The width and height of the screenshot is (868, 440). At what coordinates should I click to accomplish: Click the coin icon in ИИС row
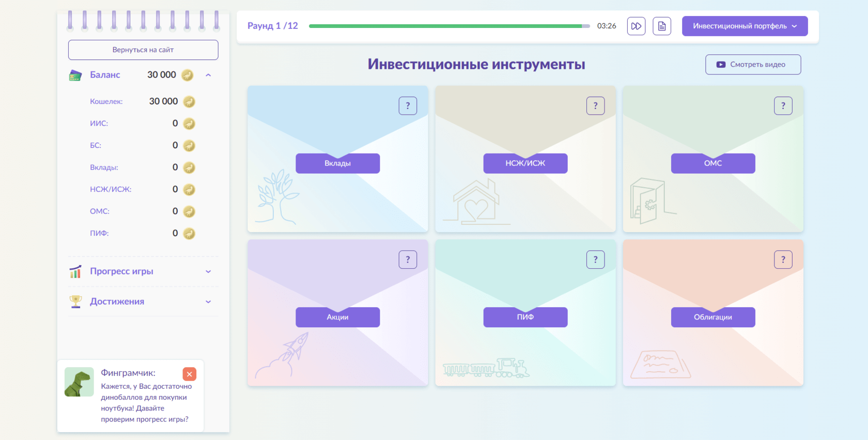(190, 124)
